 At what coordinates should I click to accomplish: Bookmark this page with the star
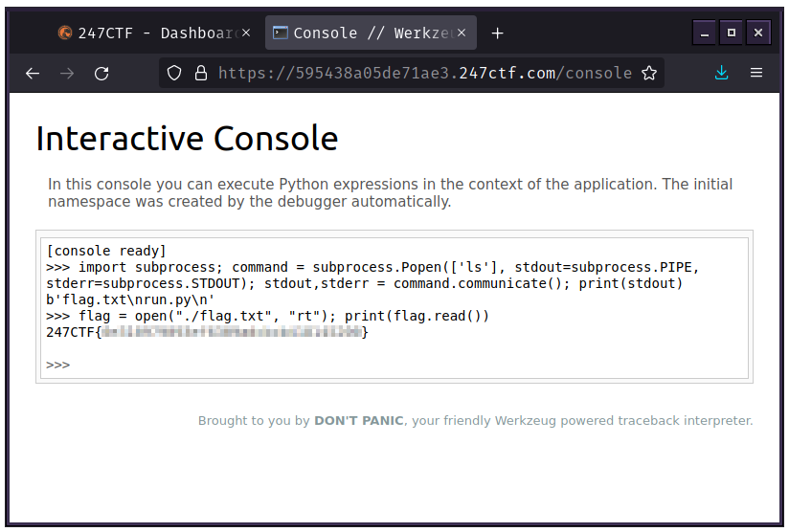649,73
